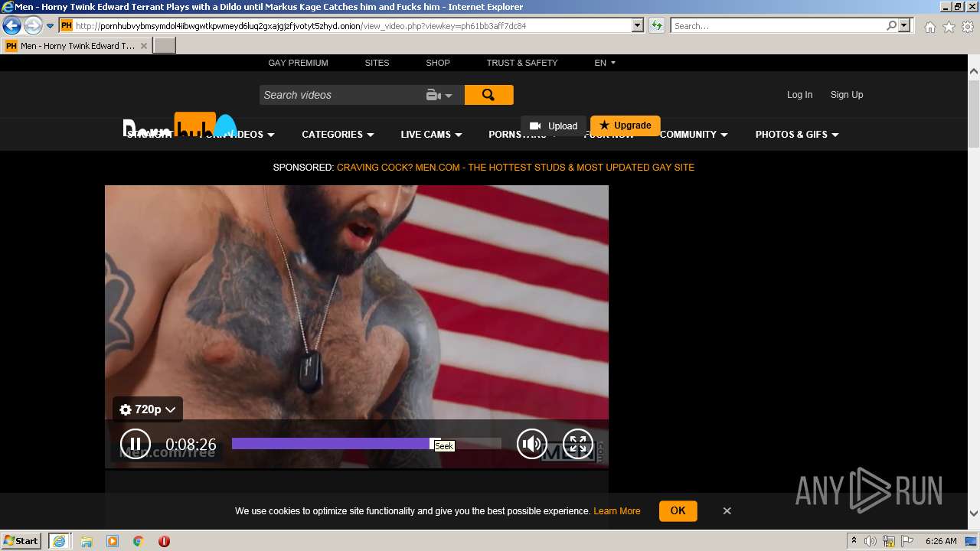Click the page scrollbar down arrow
The height and width of the screenshot is (551, 980).
coord(974,514)
